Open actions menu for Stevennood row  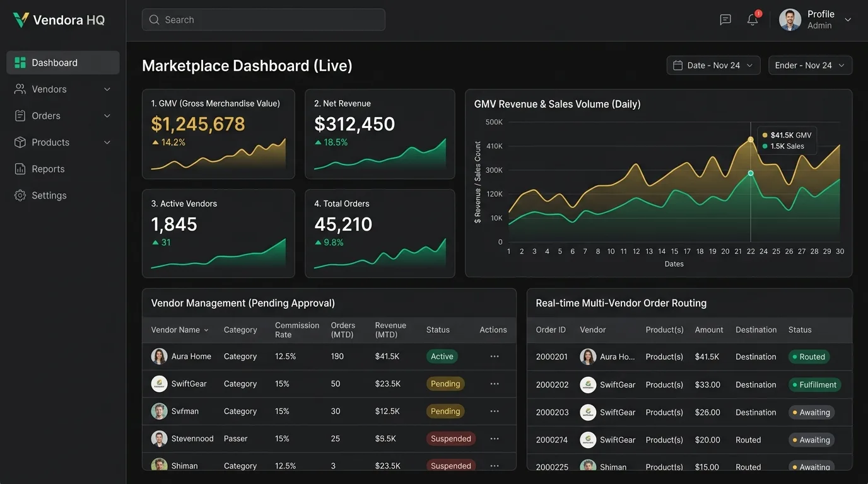point(495,439)
